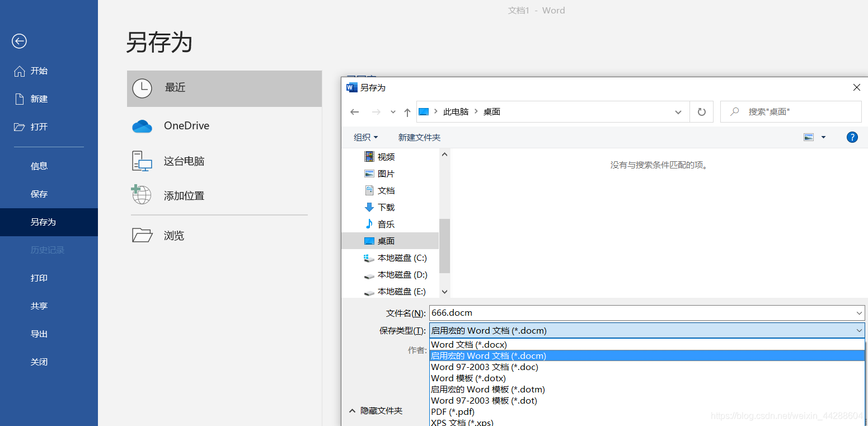Image resolution: width=868 pixels, height=426 pixels.
Task: Collapse the 保存类型 dropdown arrow
Action: (x=860, y=331)
